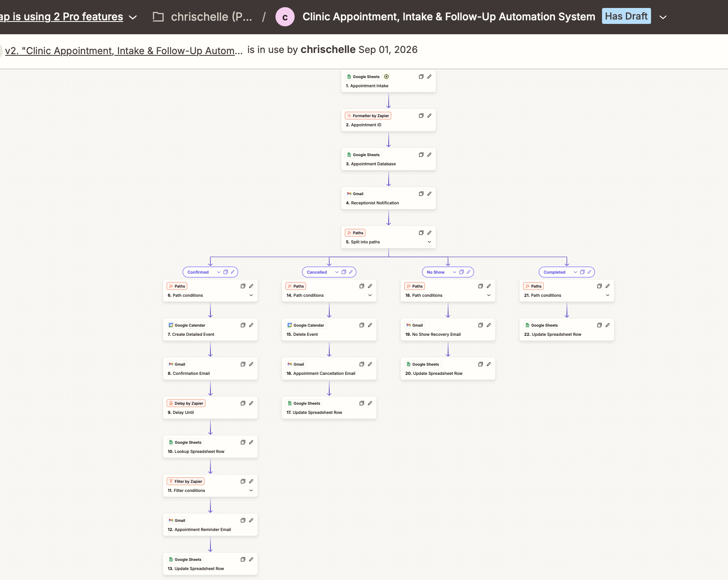This screenshot has height=580, width=728.
Task: Select the Cancelled path label
Action: point(317,272)
